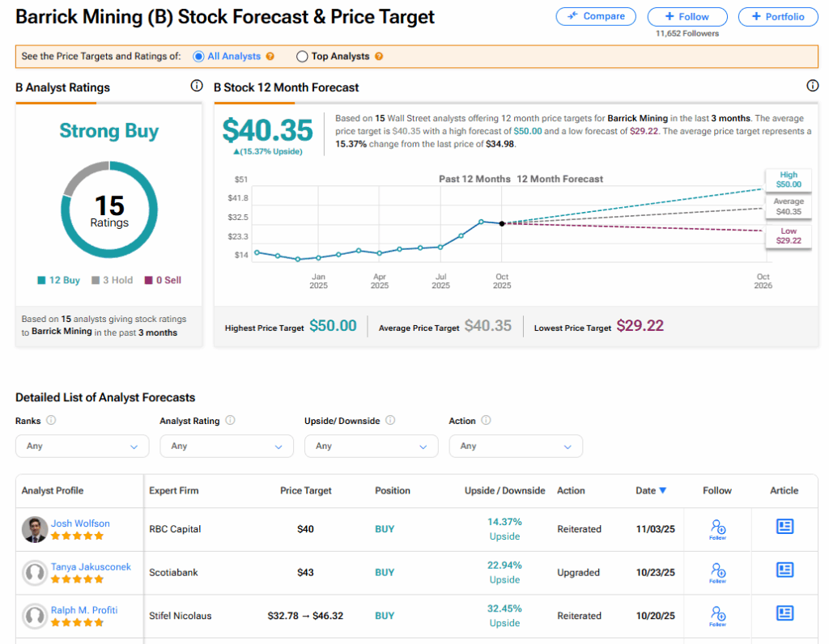Select the Top Analysts radio button
This screenshot has height=644, width=829.
pyautogui.click(x=302, y=57)
